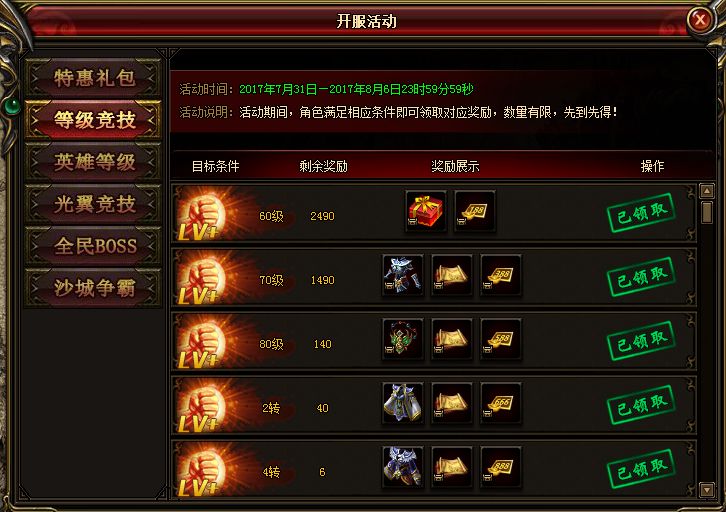The width and height of the screenshot is (726, 512).
Task: Click the 已领取 stamp for 60级 reward
Action: click(x=641, y=213)
